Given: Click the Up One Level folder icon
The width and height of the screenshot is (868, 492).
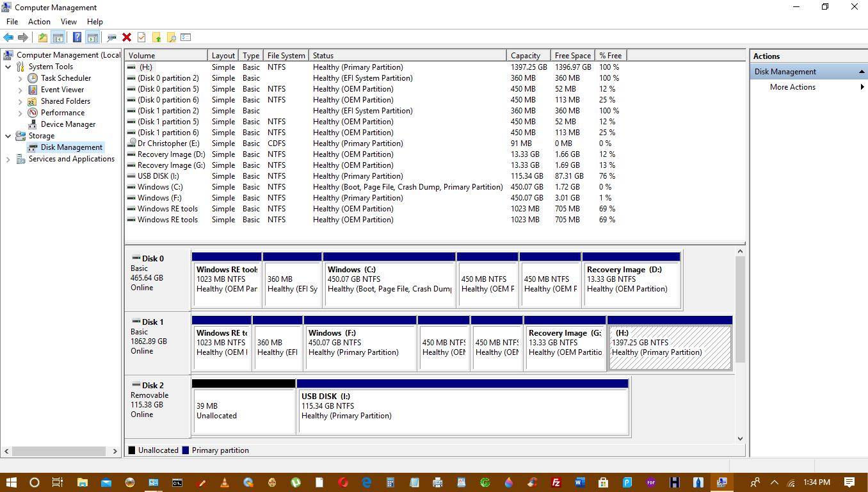Looking at the screenshot, I should (x=42, y=37).
